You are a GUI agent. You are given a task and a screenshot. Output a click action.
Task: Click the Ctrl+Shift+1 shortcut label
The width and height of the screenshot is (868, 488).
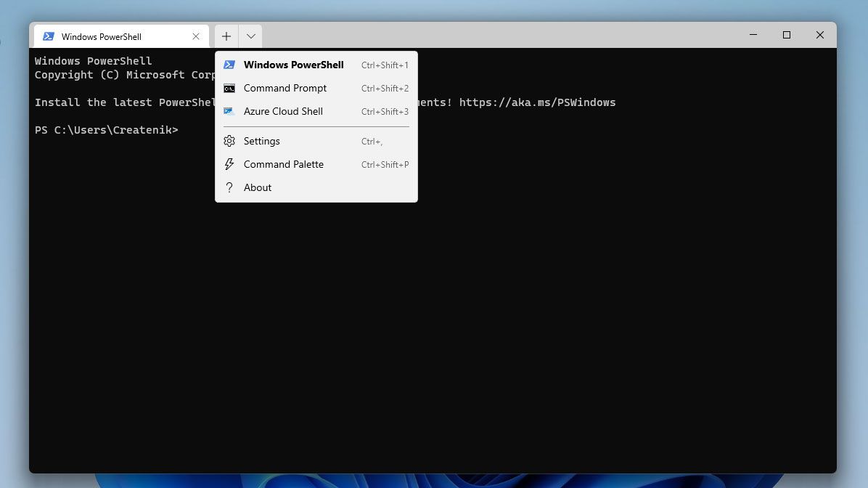tap(385, 65)
